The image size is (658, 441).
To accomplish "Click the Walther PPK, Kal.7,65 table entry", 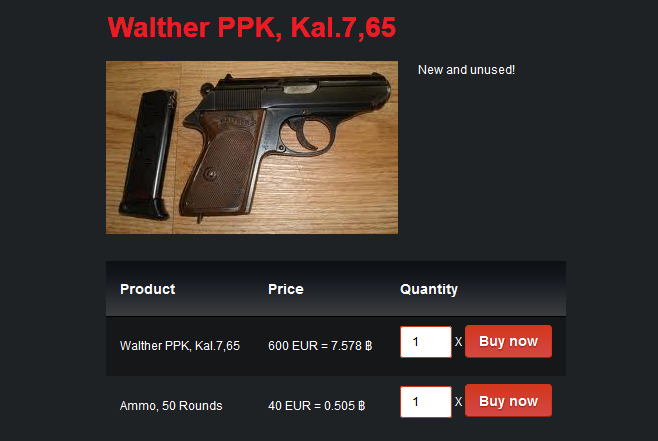I will click(180, 346).
